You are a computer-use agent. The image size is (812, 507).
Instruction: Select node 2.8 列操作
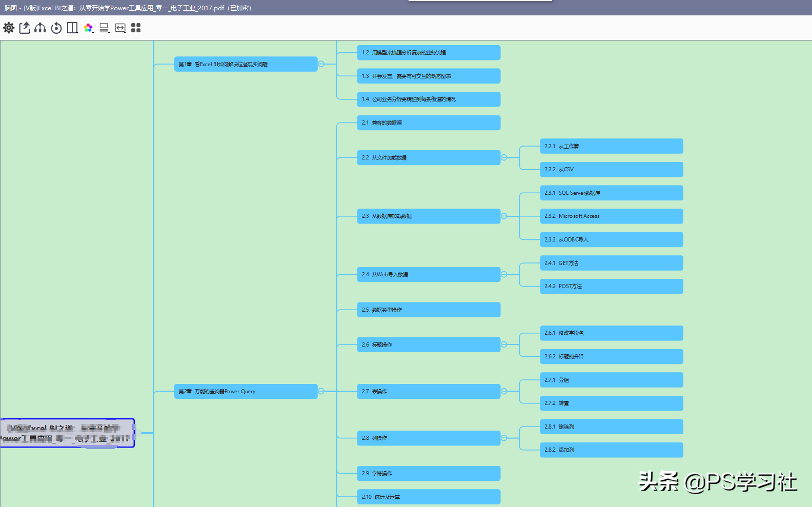pyautogui.click(x=429, y=438)
